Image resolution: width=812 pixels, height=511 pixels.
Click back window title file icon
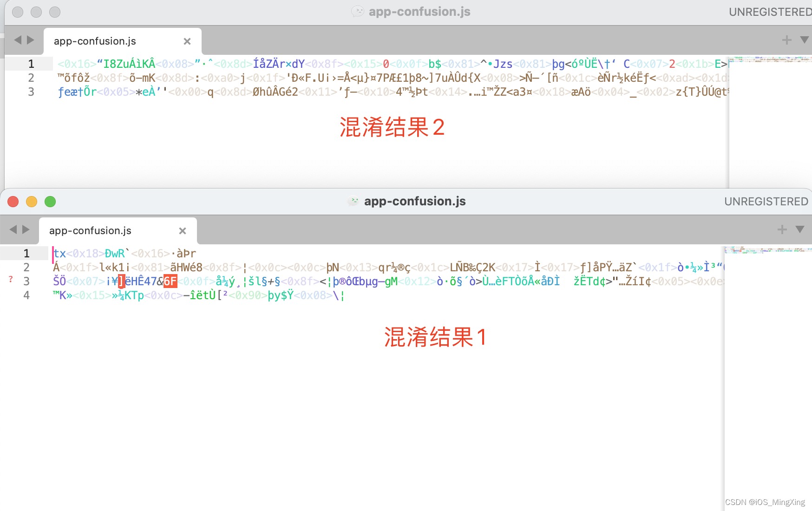(x=358, y=12)
